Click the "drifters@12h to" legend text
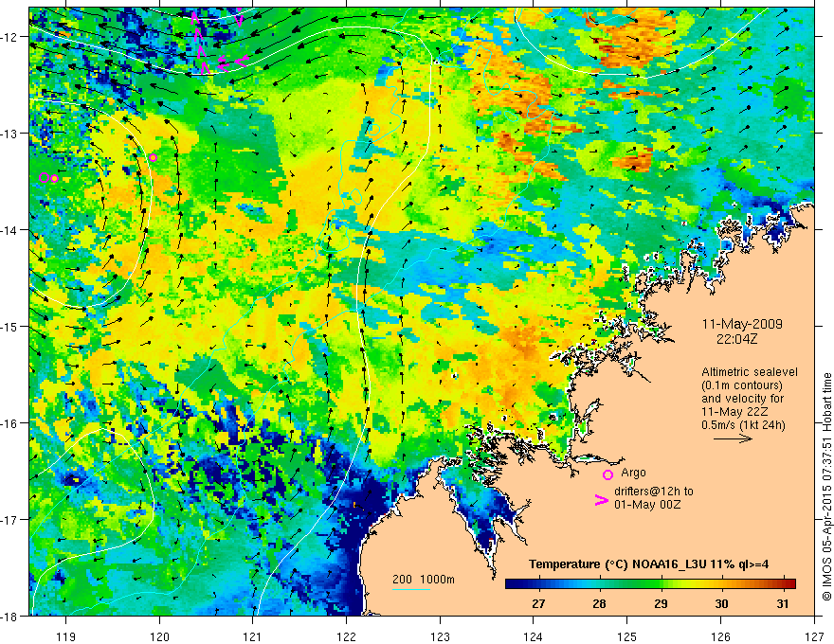This screenshot has width=834, height=644. pyautogui.click(x=654, y=492)
